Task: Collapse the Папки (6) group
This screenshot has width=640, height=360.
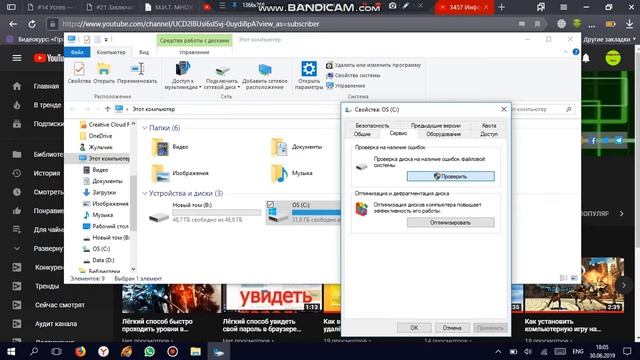Action: pos(144,128)
